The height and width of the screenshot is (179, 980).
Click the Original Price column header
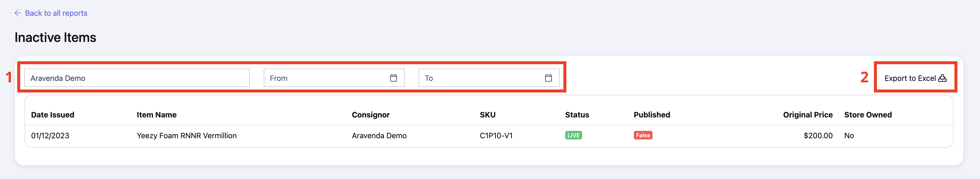point(808,115)
